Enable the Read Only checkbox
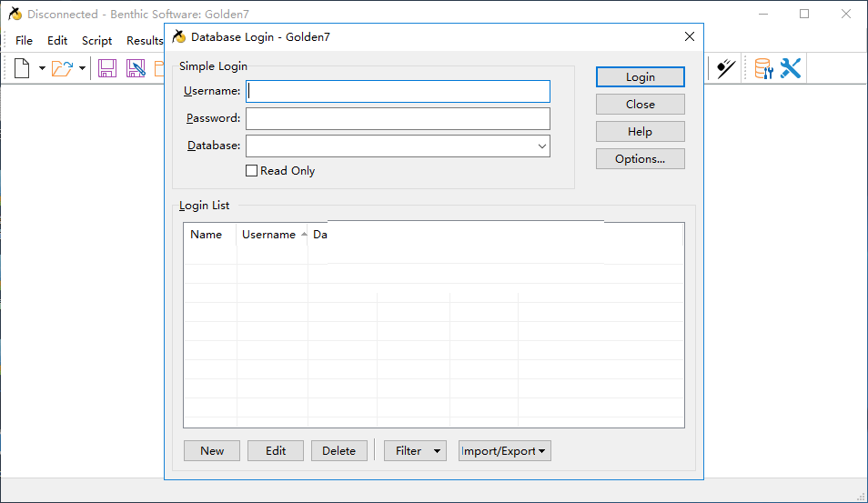This screenshot has width=868, height=503. tap(252, 171)
